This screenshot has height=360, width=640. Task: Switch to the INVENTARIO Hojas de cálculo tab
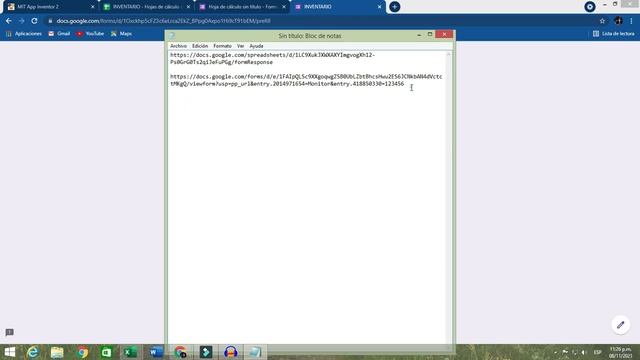point(146,7)
